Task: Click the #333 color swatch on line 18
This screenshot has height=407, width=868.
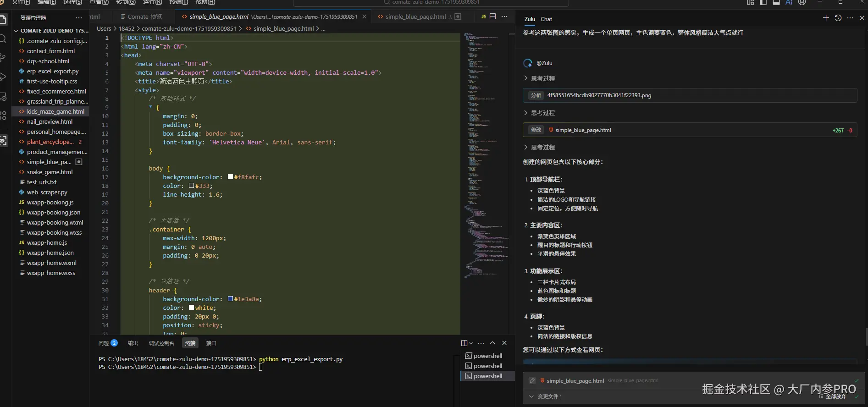Action: click(192, 186)
